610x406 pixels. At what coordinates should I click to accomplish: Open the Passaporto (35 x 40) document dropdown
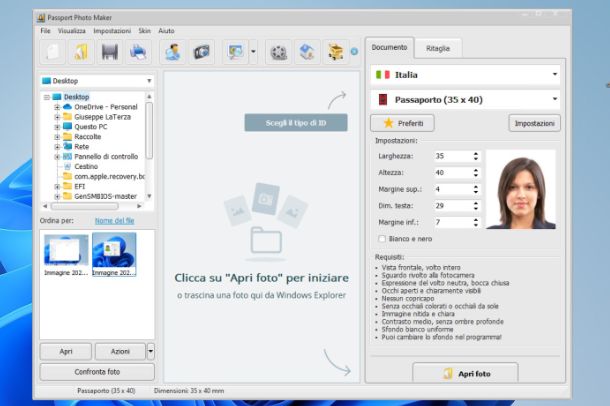pyautogui.click(x=465, y=100)
